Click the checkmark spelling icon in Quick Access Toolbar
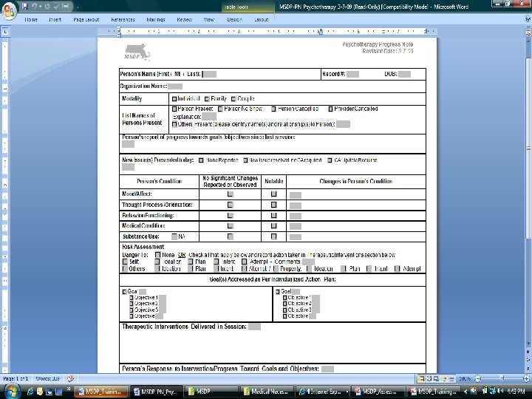The height and width of the screenshot is (399, 532). coord(57,7)
